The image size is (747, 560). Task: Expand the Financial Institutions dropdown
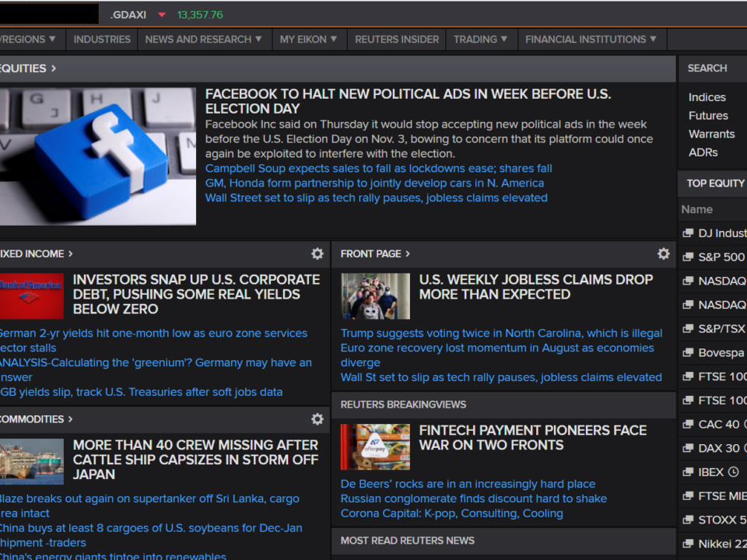point(591,39)
